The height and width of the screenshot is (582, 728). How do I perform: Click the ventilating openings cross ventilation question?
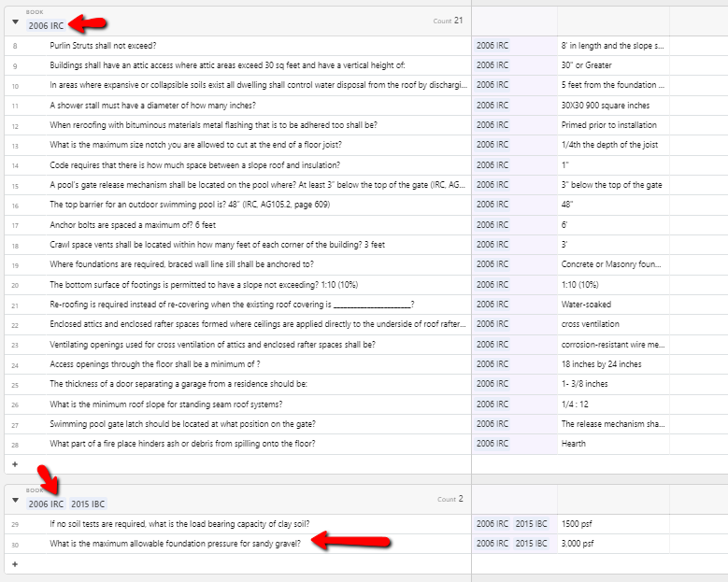coord(213,345)
